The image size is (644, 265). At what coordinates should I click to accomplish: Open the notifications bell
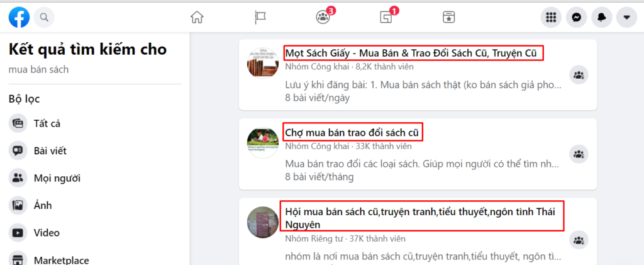point(602,18)
